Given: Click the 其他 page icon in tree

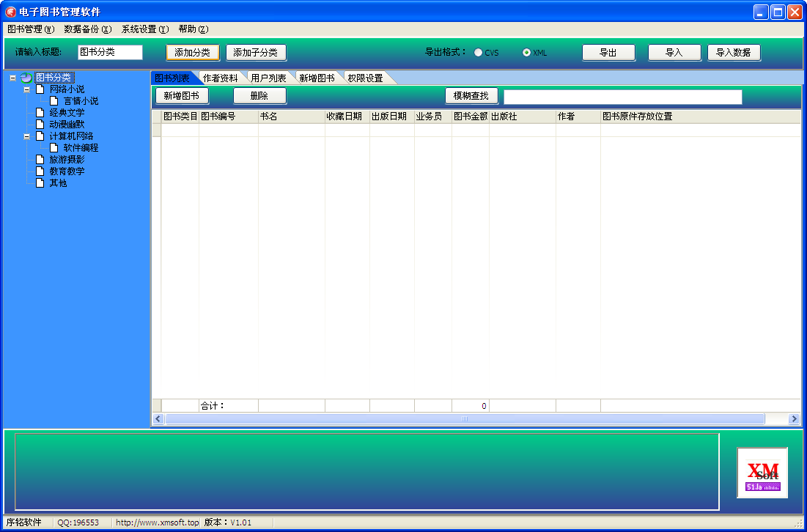Looking at the screenshot, I should point(40,182).
